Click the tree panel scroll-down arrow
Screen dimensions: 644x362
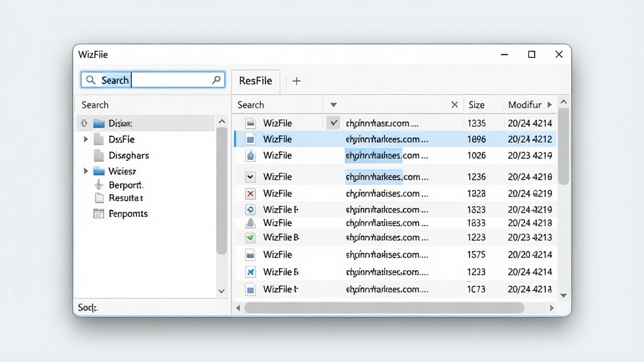tap(221, 291)
